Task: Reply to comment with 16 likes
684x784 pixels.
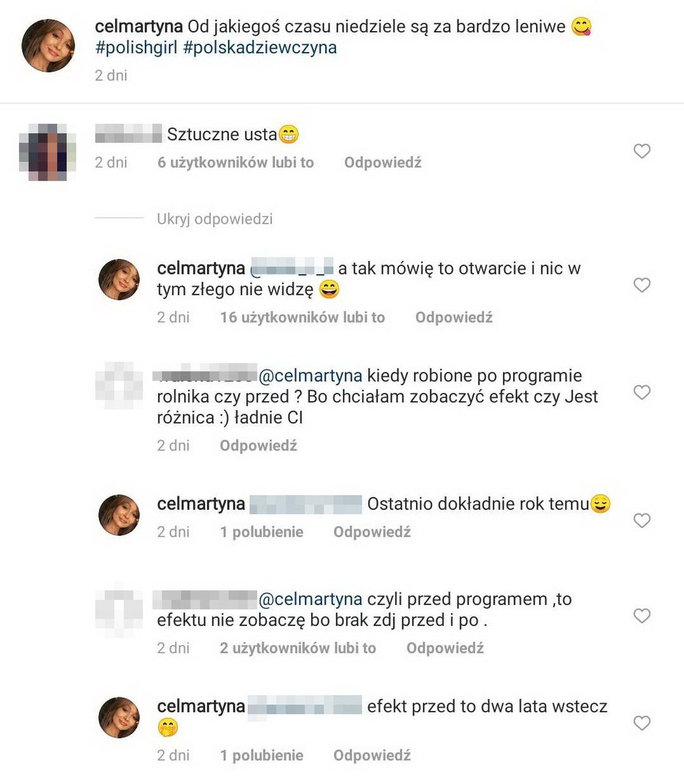Action: [x=454, y=317]
